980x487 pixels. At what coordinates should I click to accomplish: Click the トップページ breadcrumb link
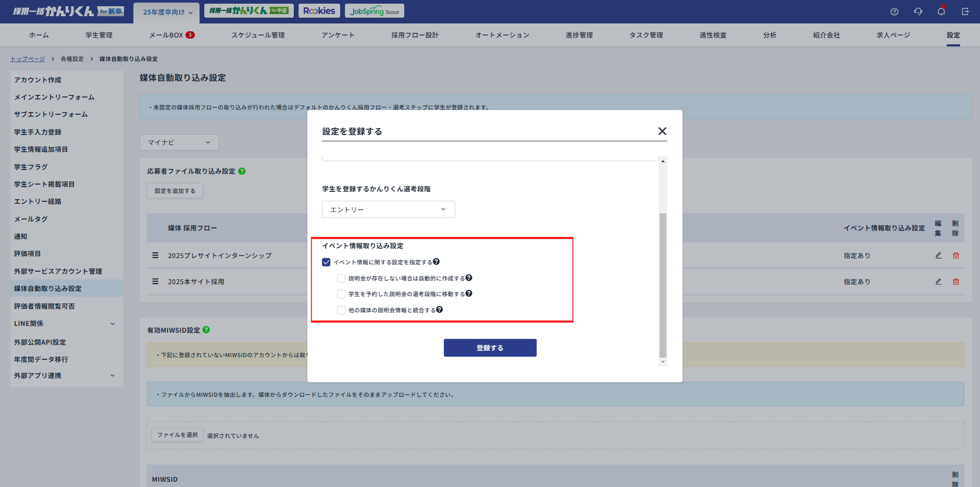28,59
